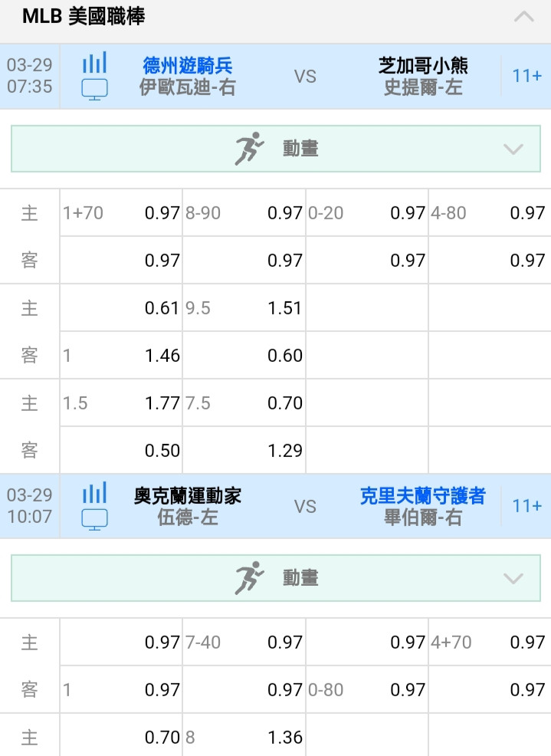Expand first 動畫 animation panel chevron
The height and width of the screenshot is (756, 551).
[x=513, y=149]
